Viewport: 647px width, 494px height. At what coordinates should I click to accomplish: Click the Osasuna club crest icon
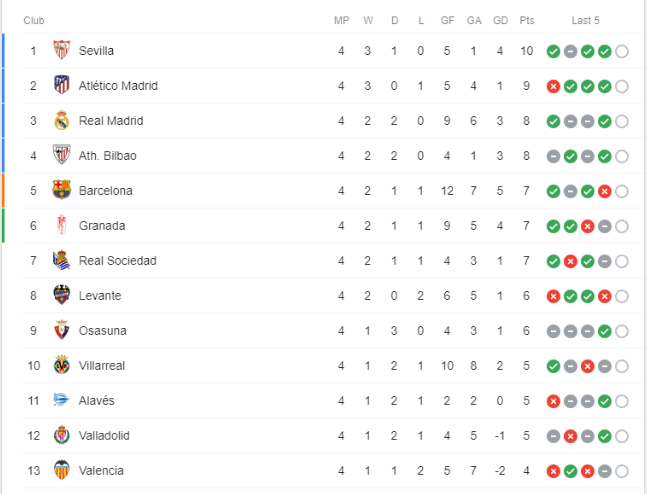pos(62,331)
